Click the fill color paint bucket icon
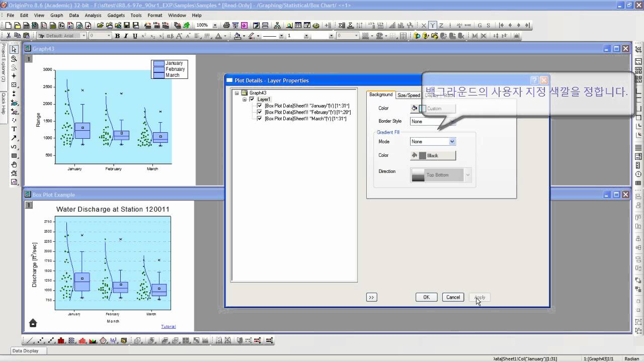The height and width of the screenshot is (362, 644). click(x=237, y=36)
